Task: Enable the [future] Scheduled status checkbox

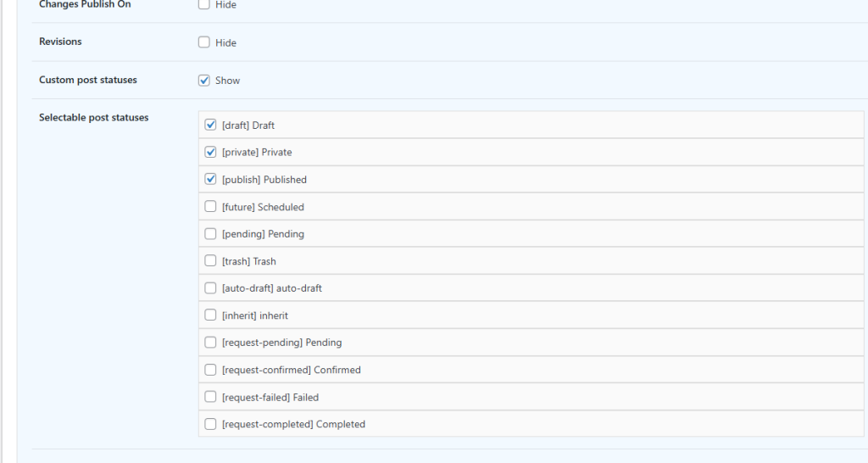Action: click(x=211, y=206)
